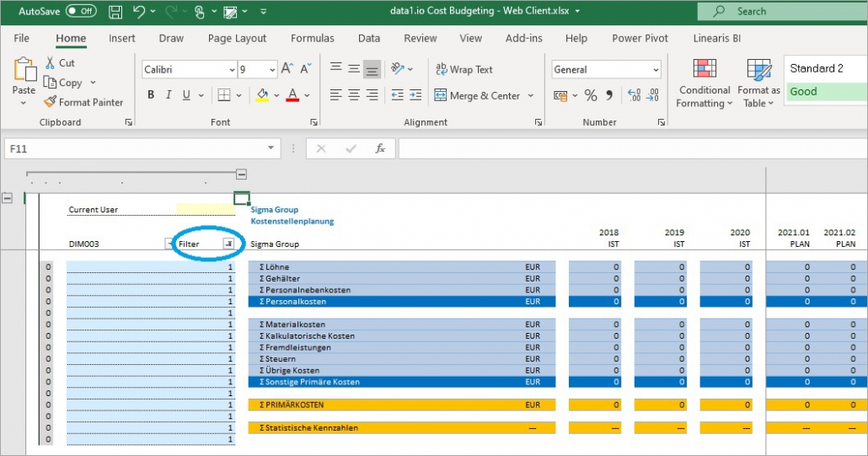Image resolution: width=868 pixels, height=456 pixels.
Task: Cut the selected cells
Action: pos(61,63)
